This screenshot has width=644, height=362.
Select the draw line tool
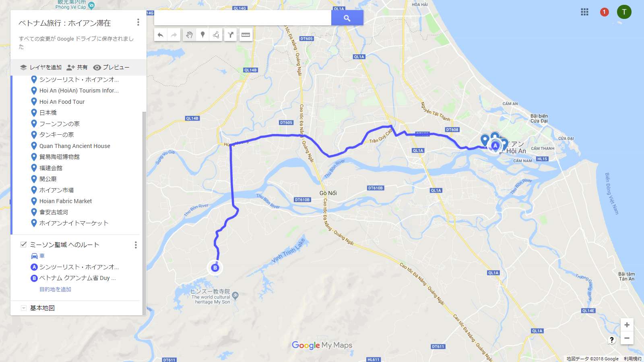[x=216, y=35]
